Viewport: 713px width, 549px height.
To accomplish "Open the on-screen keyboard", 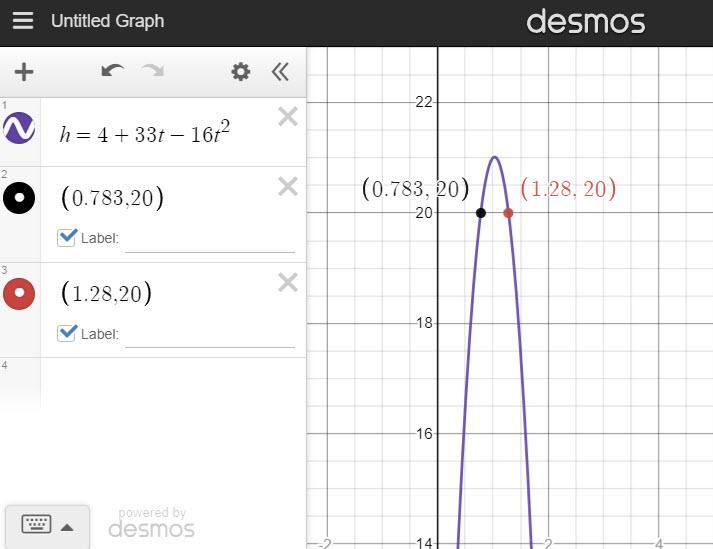I will [47, 526].
